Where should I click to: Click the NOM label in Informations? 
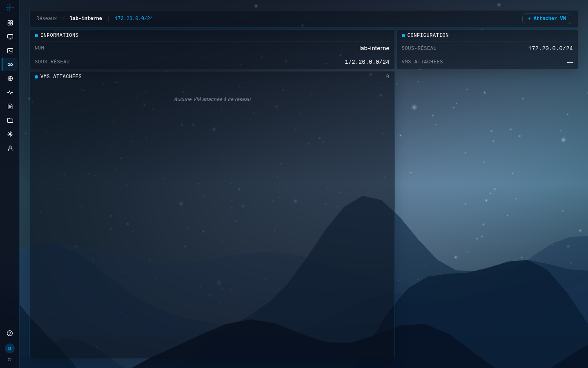coord(40,48)
